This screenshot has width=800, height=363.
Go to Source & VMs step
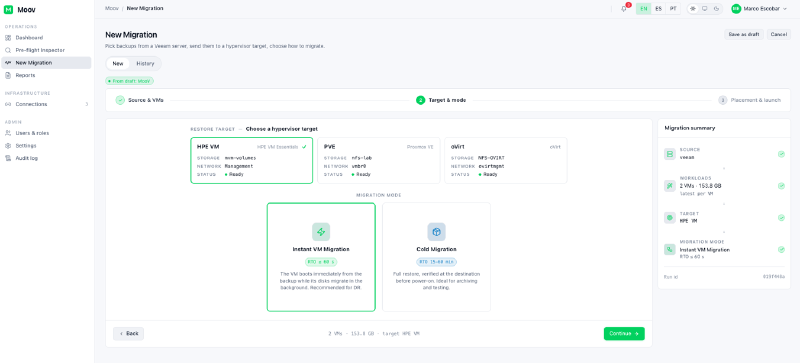click(140, 100)
